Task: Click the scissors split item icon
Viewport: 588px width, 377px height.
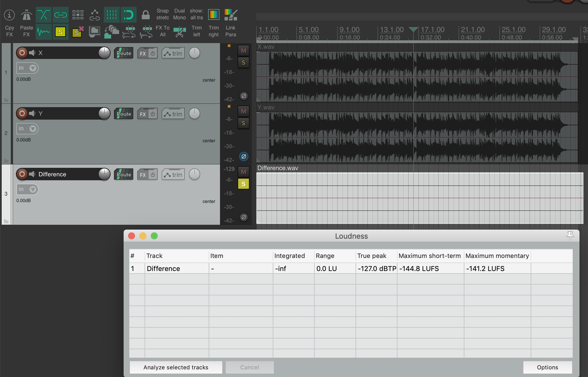Action: pyautogui.click(x=179, y=32)
